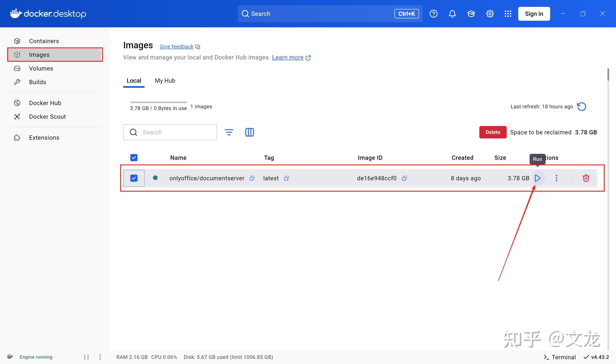Open Docker Hub in the sidebar
Viewport: 616px width, 364px height.
(x=54, y=103)
